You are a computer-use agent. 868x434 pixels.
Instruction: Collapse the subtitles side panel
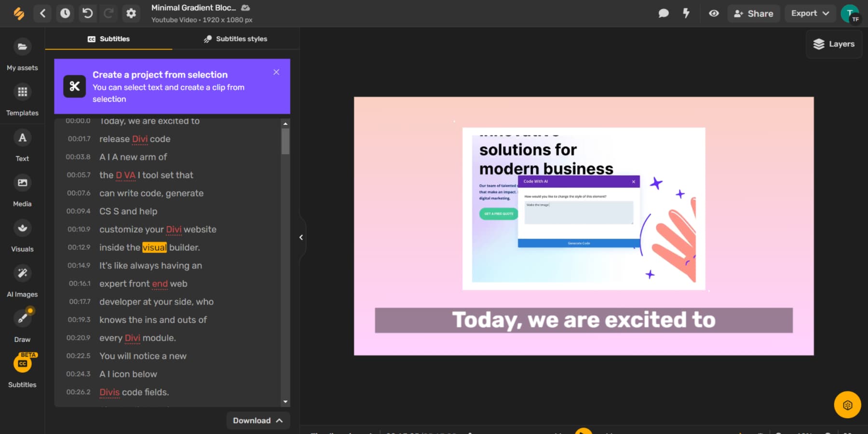[x=301, y=237]
